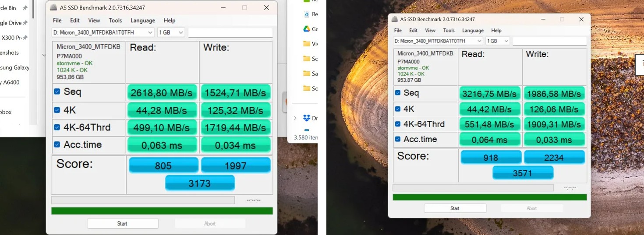This screenshot has width=644, height=235.
Task: Click Start button in window scoring 3173
Action: coord(122,224)
